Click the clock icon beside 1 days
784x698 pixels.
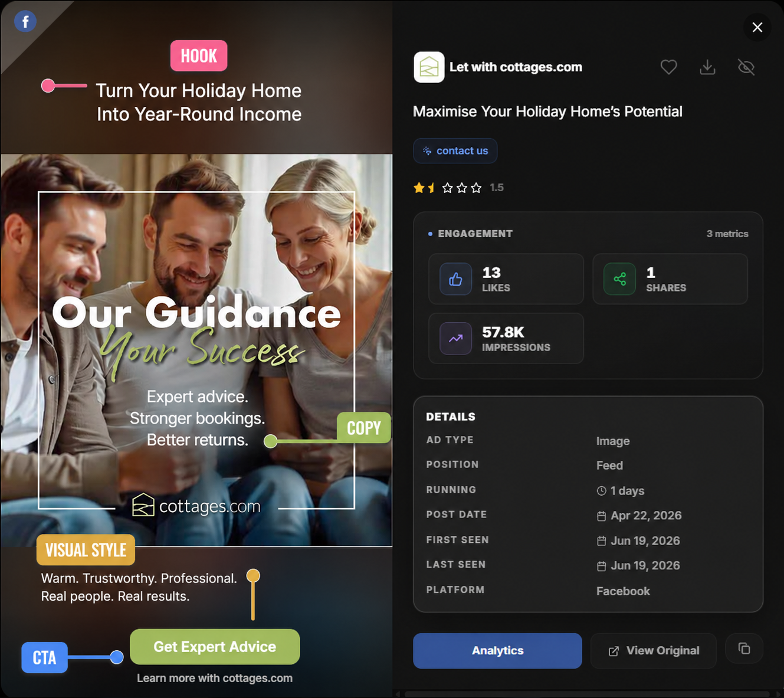coord(601,491)
